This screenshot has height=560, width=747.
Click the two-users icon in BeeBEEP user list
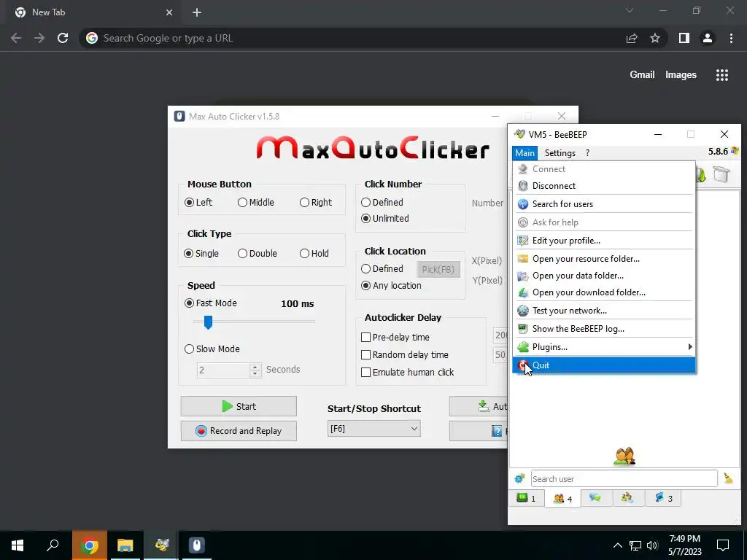[624, 456]
